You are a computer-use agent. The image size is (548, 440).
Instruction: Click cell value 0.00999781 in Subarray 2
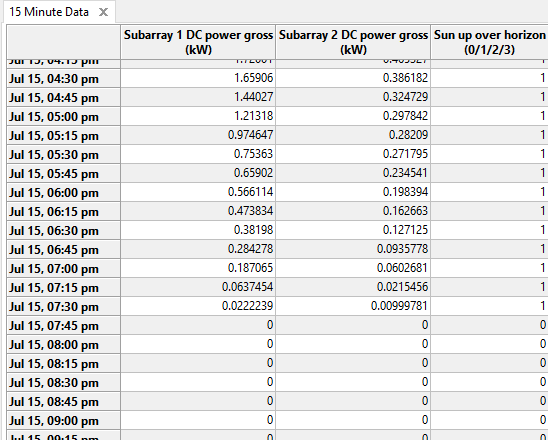tap(399, 305)
